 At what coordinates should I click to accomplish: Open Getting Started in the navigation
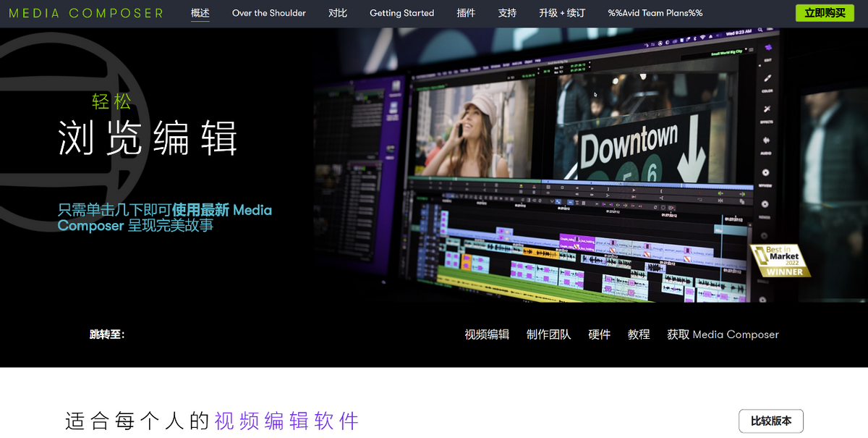(x=402, y=13)
